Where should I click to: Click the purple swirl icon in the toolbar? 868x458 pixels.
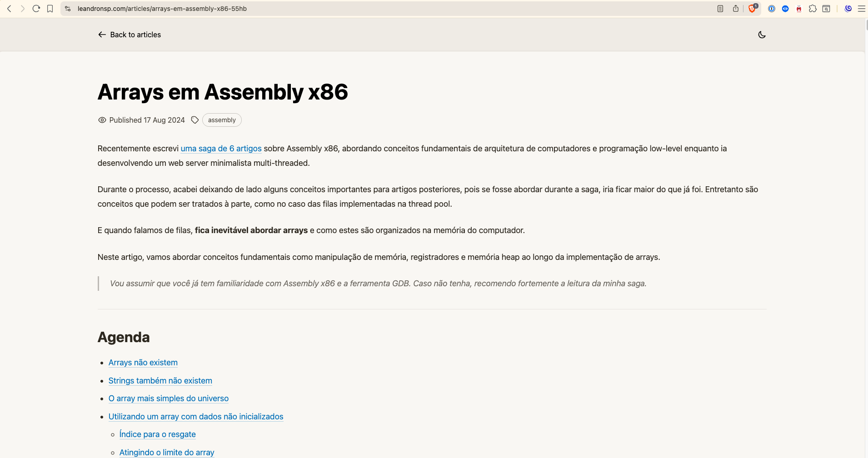(848, 9)
